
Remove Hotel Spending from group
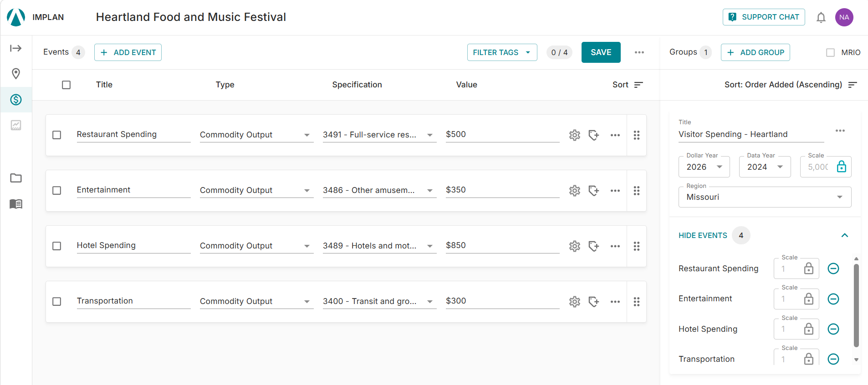click(833, 329)
